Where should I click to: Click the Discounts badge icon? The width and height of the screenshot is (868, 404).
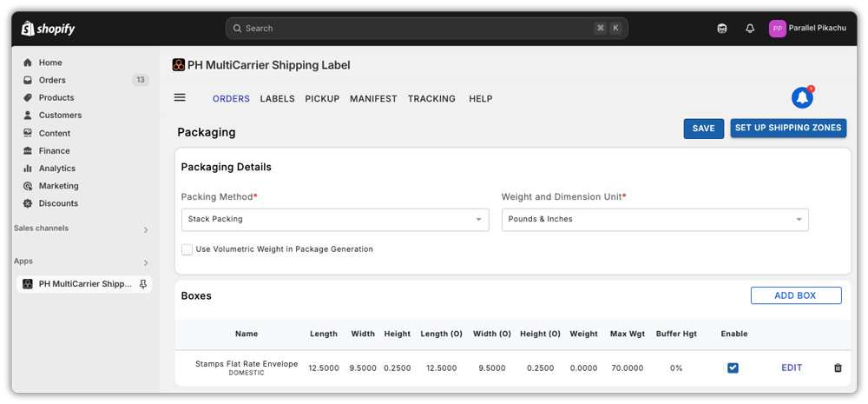click(28, 203)
